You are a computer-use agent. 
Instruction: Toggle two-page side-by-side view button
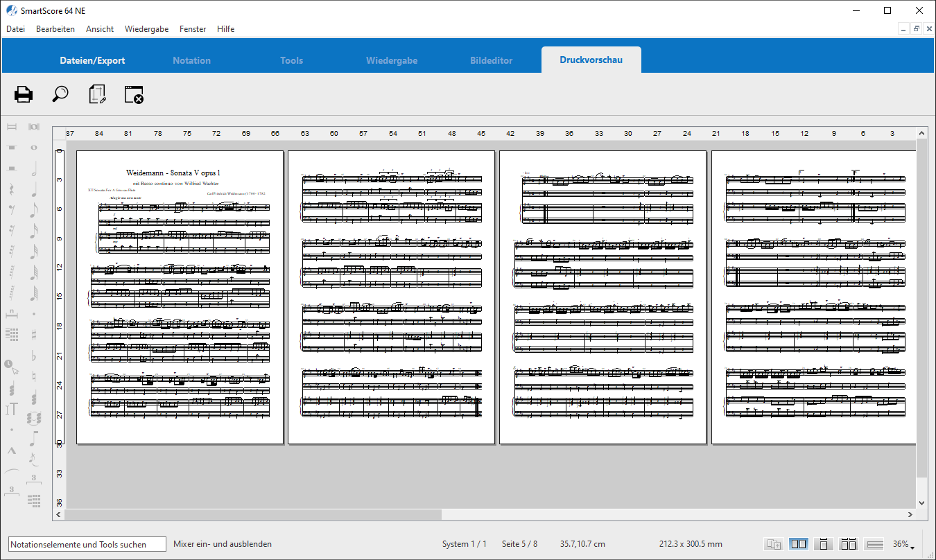799,544
